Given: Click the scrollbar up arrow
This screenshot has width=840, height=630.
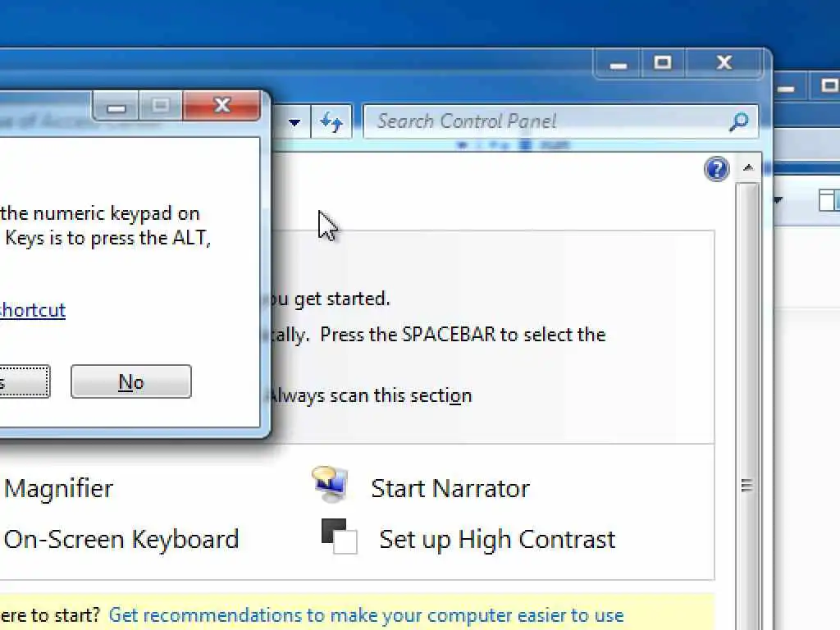Looking at the screenshot, I should tap(748, 168).
